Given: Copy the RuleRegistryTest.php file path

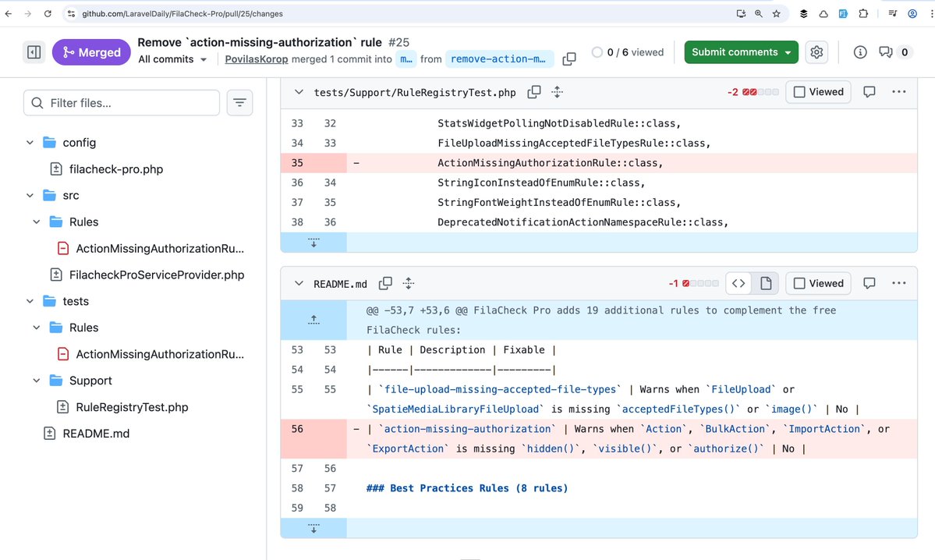Looking at the screenshot, I should pos(533,91).
